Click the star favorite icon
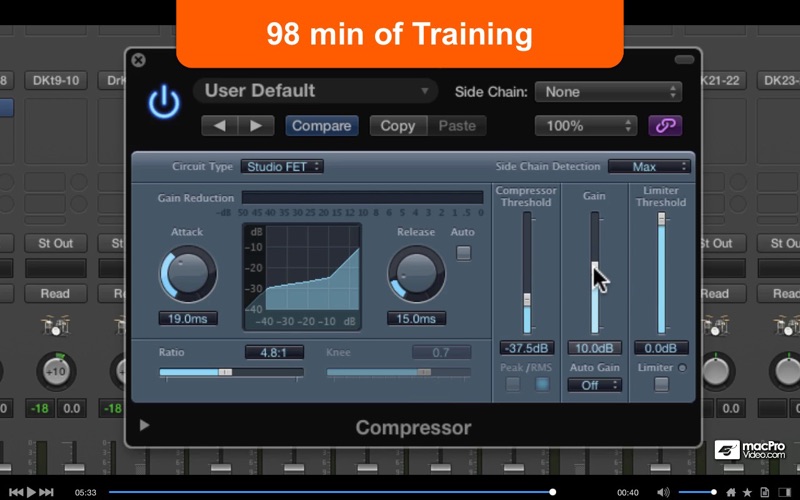This screenshot has height=500, width=800. click(x=747, y=492)
